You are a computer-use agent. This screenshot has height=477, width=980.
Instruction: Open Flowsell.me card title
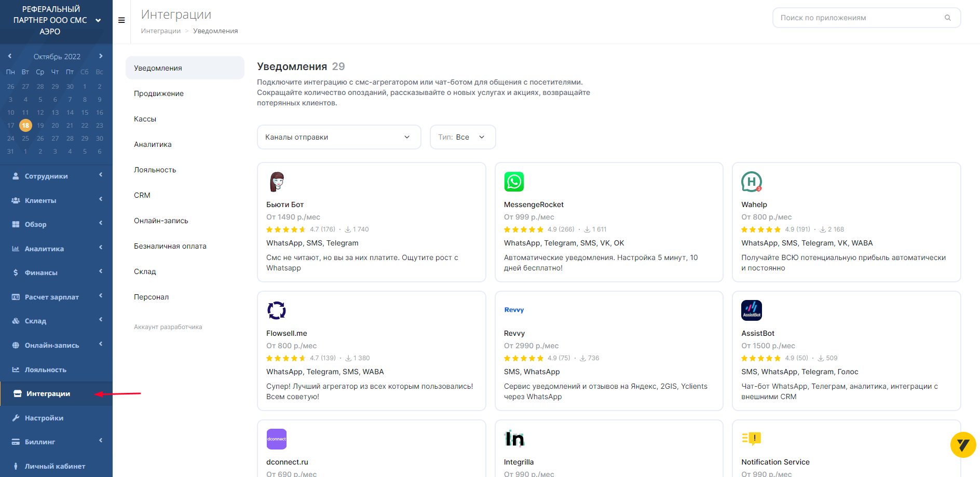point(287,333)
